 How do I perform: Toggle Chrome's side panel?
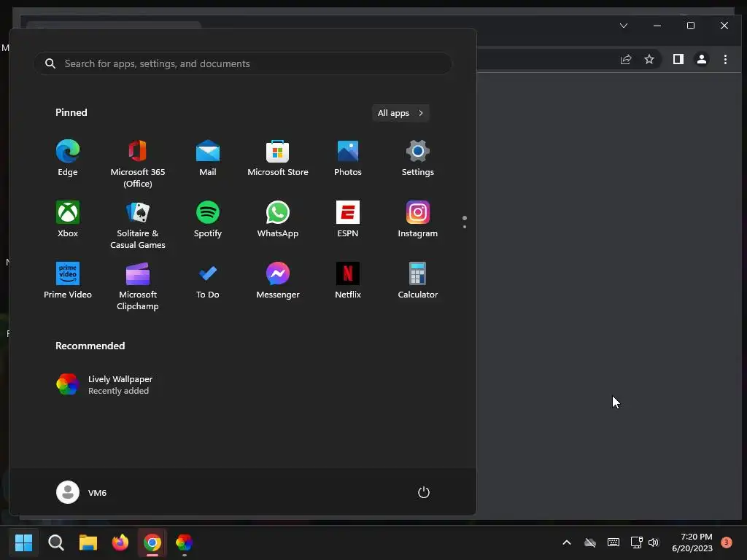point(678,59)
